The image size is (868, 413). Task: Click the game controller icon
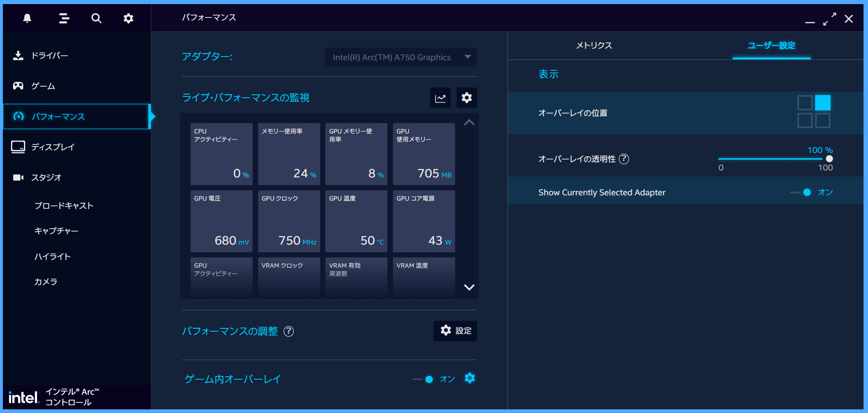(x=18, y=86)
